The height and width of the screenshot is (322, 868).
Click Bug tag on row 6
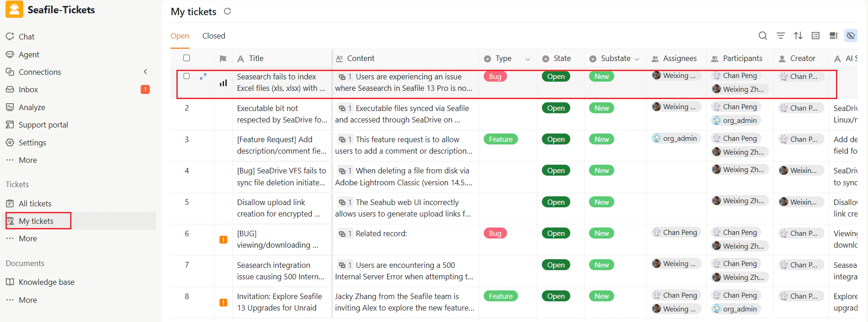tap(495, 233)
